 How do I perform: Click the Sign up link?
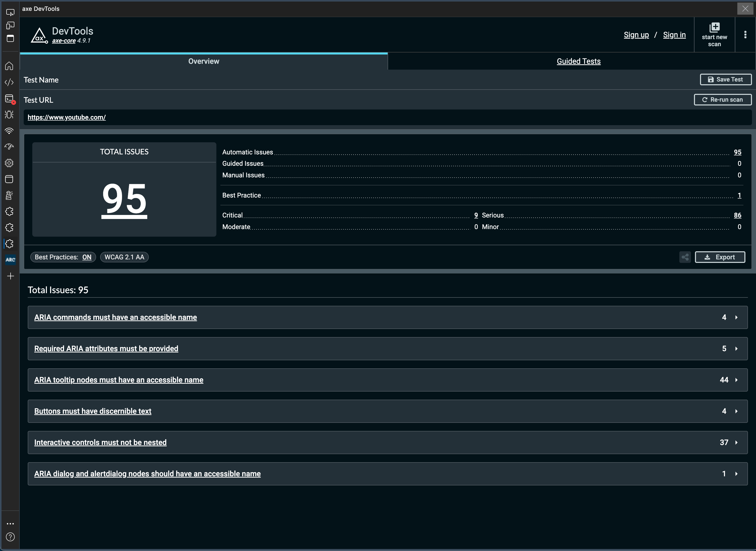click(636, 35)
